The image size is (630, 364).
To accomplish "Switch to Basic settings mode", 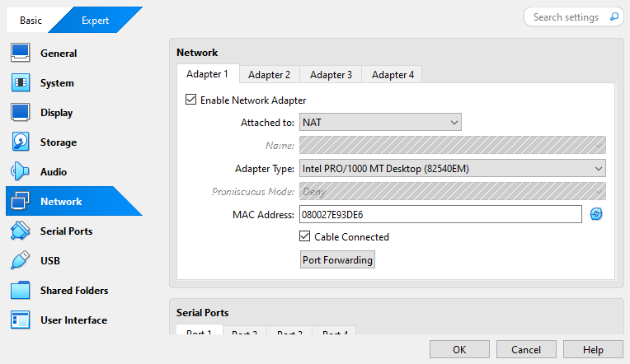I will pos(31,21).
